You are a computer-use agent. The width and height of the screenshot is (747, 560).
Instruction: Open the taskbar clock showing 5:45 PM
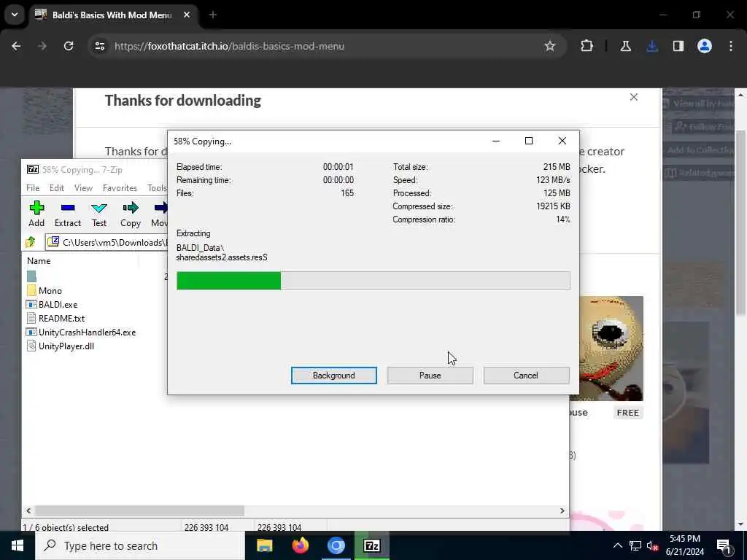685,545
